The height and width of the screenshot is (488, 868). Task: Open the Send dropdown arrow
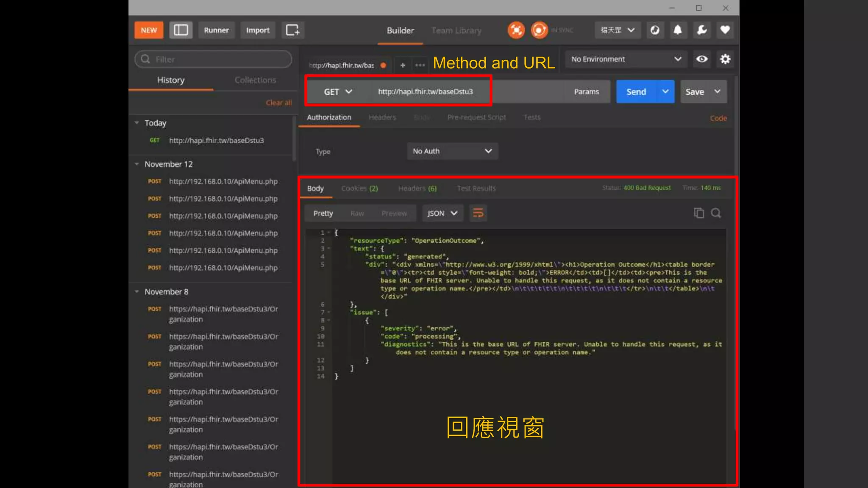(665, 91)
